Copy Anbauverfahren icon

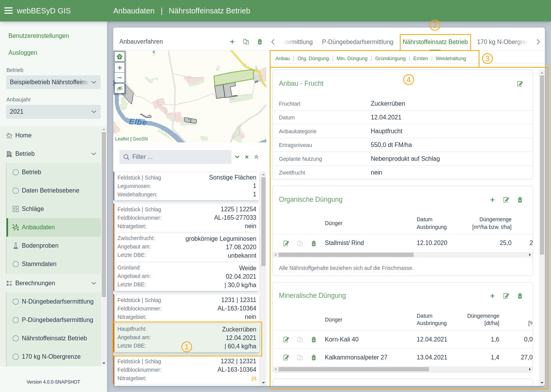click(246, 42)
